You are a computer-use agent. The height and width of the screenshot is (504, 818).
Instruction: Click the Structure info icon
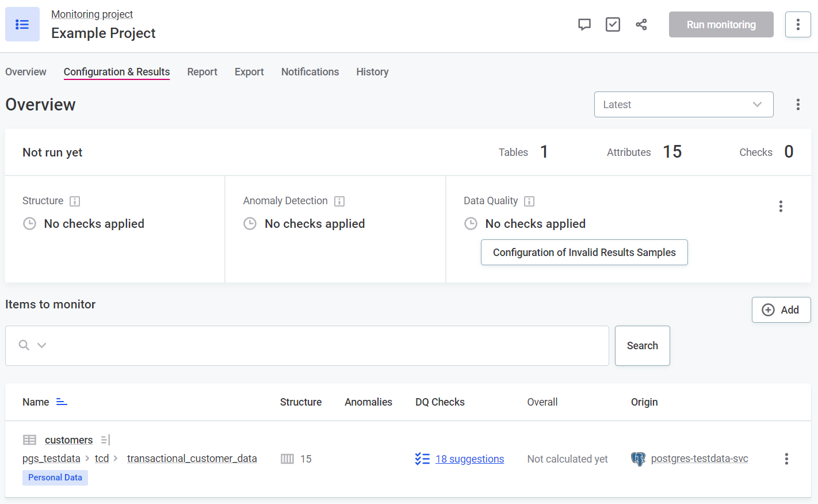(75, 201)
